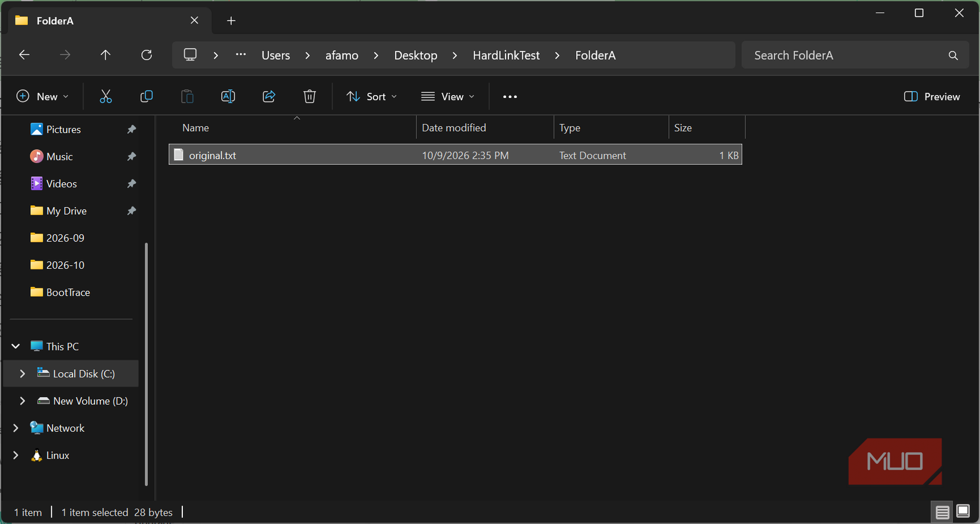Viewport: 980px width, 524px height.
Task: Refresh the FolderA view
Action: click(x=147, y=55)
